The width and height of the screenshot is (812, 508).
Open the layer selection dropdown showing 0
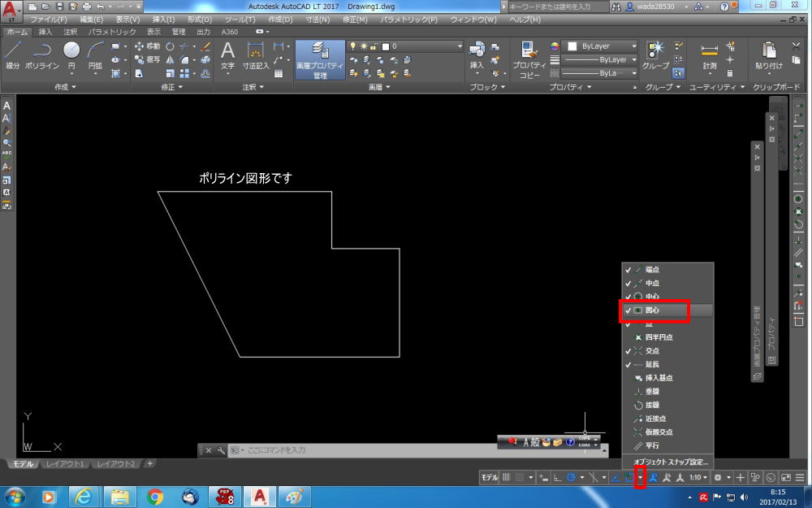coord(407,46)
